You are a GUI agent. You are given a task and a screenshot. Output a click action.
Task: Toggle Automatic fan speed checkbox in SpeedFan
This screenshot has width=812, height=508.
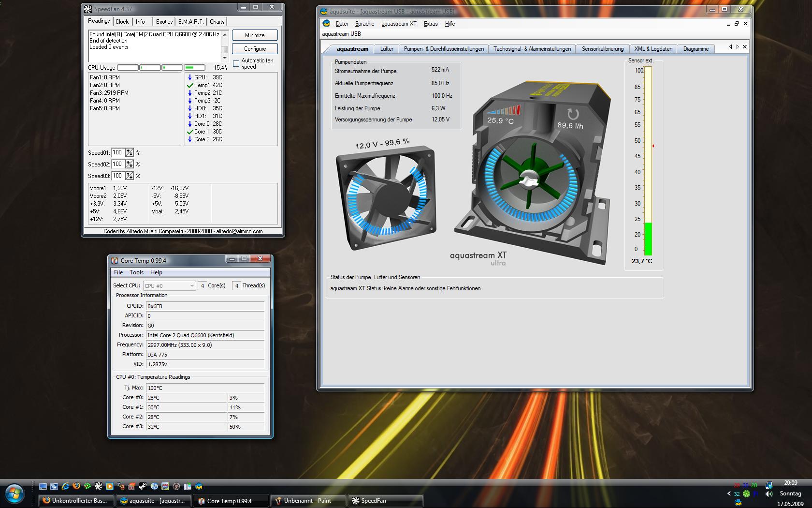point(236,63)
